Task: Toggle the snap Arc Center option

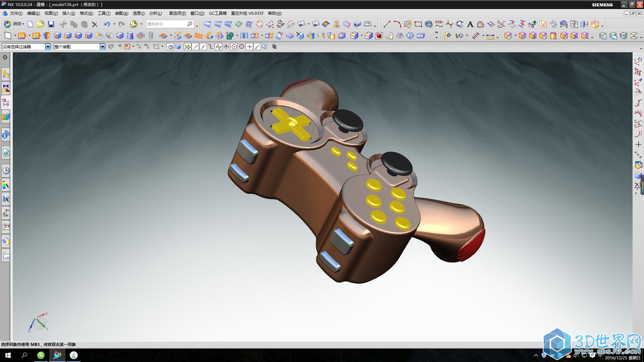Action: click(x=234, y=47)
